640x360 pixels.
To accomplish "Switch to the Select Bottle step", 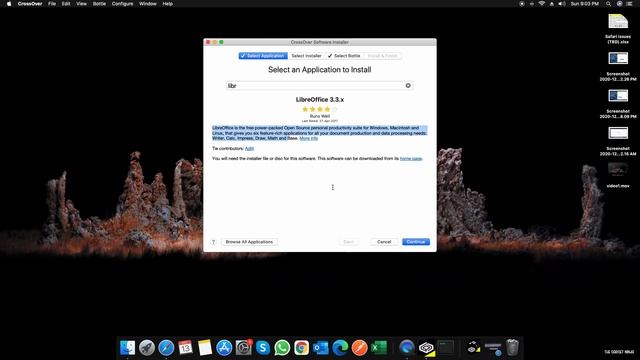I will point(344,56).
